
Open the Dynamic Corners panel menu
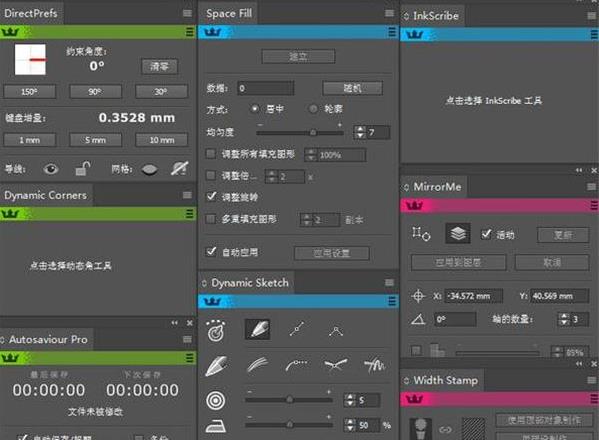pyautogui.click(x=187, y=195)
